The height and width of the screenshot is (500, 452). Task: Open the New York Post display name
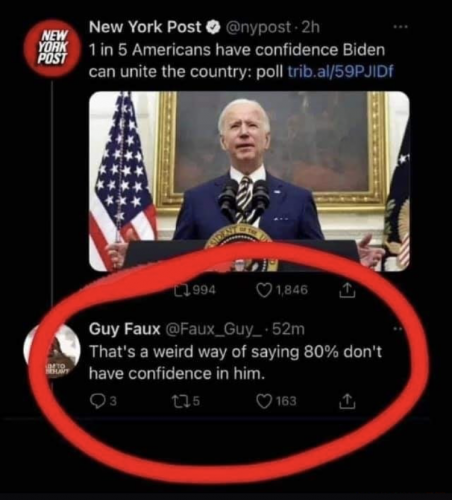145,27
